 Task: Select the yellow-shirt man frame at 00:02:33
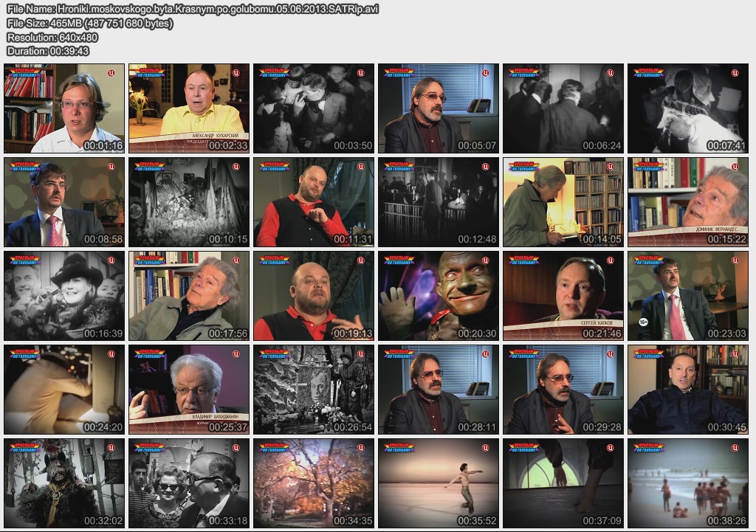(188, 108)
